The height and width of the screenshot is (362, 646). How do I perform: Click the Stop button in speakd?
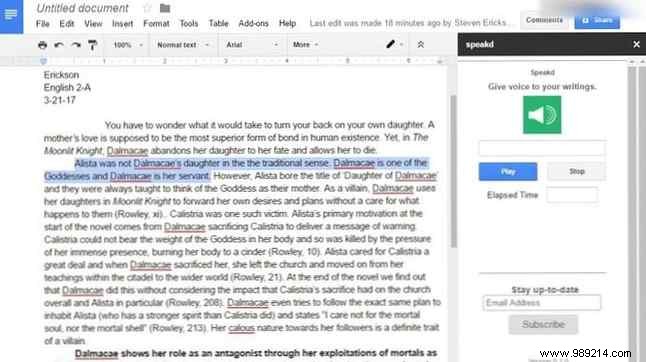[x=577, y=171]
